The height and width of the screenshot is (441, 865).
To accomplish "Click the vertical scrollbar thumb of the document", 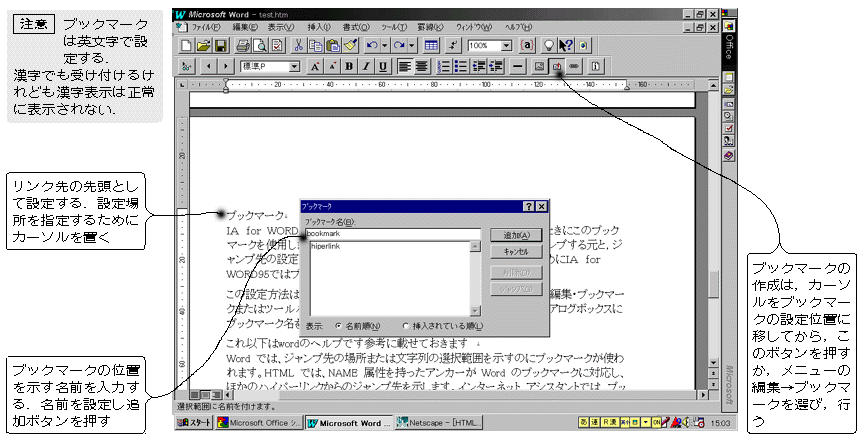I will 713,285.
